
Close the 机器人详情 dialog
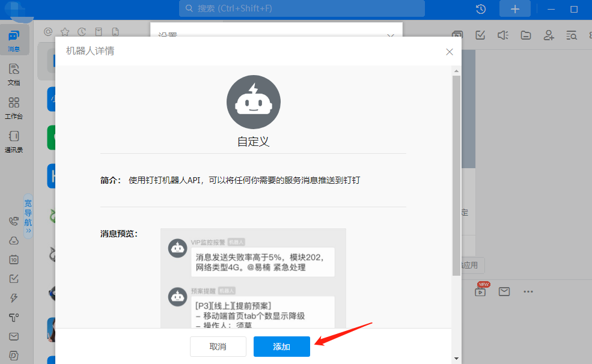click(x=449, y=52)
